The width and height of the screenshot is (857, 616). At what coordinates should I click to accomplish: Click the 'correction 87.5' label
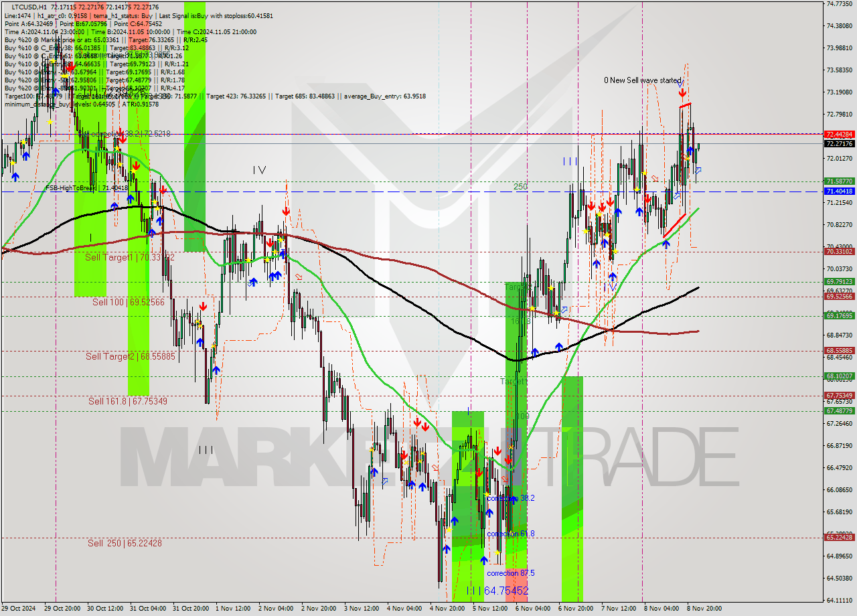511,573
